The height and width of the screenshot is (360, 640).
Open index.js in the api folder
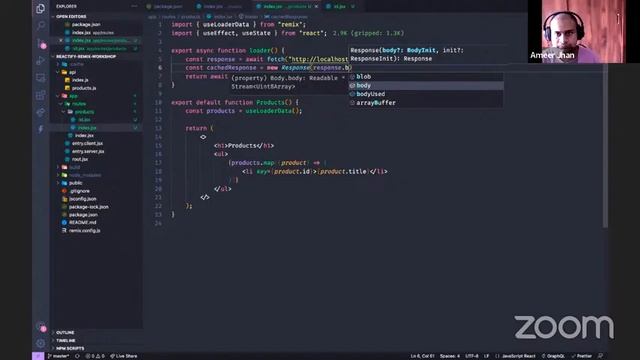tap(80, 80)
